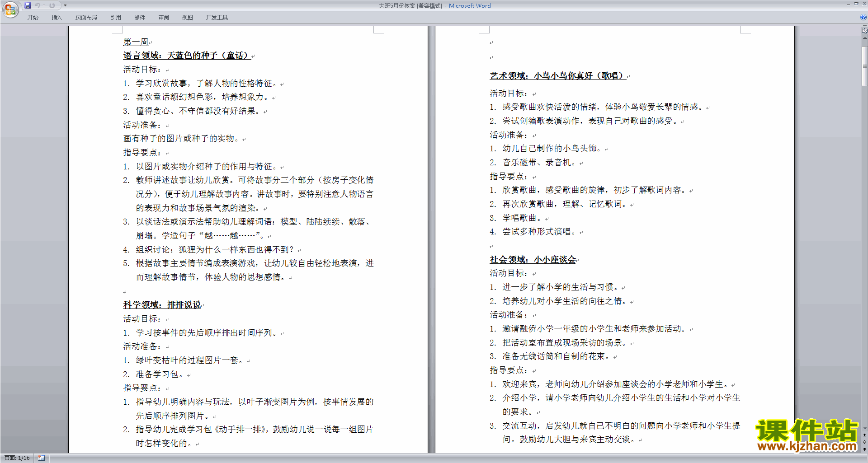Click line 把活动室布置成现场采访的场景
The width and height of the screenshot is (868, 463).
pos(565,343)
